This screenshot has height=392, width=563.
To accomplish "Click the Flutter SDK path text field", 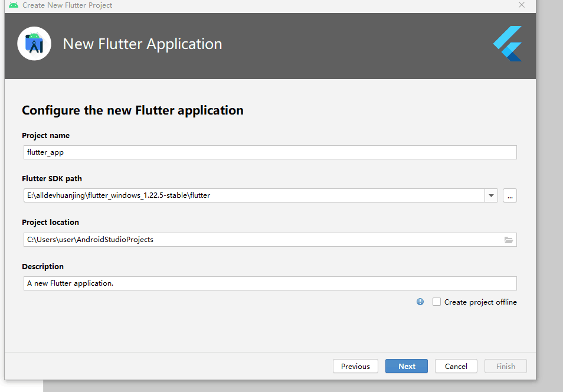I will 254,195.
